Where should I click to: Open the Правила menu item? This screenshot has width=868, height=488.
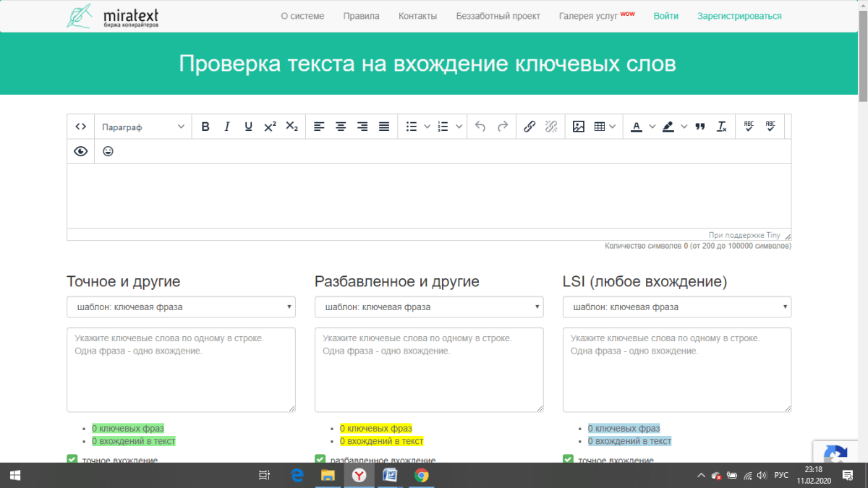point(361,16)
